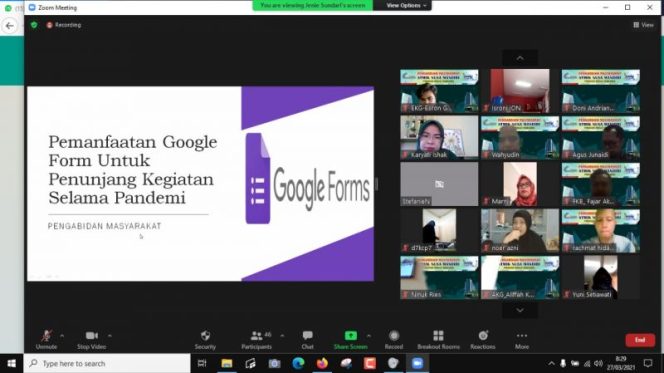Go to previous page of participant videos
This screenshot has width=664, height=373.
520,58
